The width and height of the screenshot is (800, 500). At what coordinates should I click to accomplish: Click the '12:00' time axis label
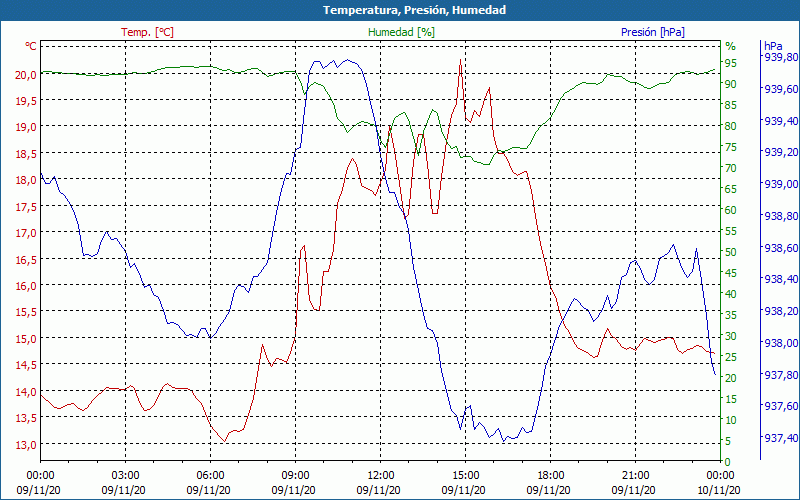[381, 476]
